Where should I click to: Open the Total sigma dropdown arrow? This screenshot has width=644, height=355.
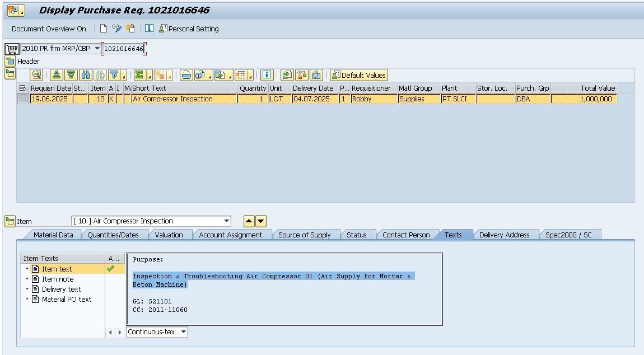point(150,76)
